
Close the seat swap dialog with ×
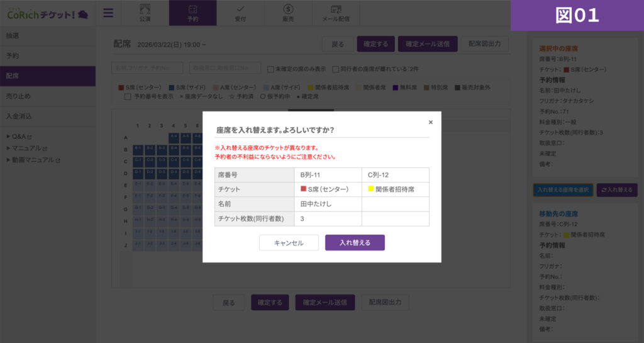(x=430, y=122)
